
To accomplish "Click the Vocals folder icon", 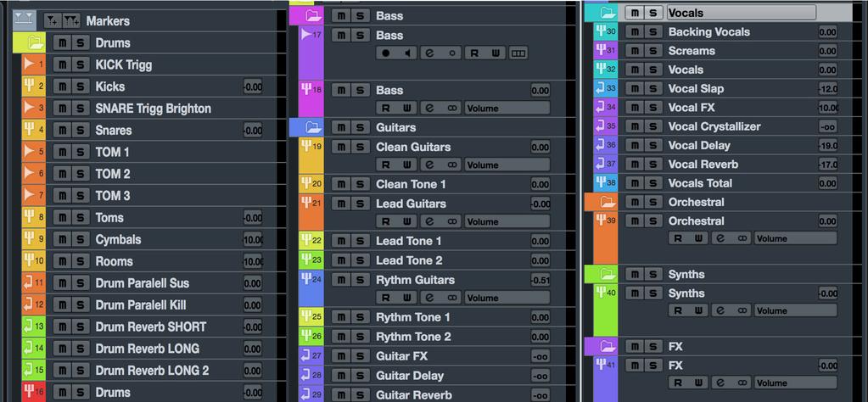I will click(x=608, y=12).
